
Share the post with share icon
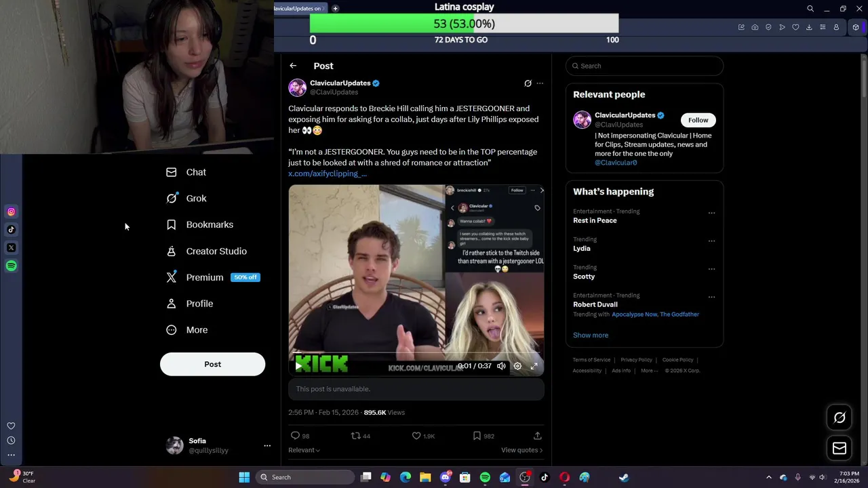point(537,436)
